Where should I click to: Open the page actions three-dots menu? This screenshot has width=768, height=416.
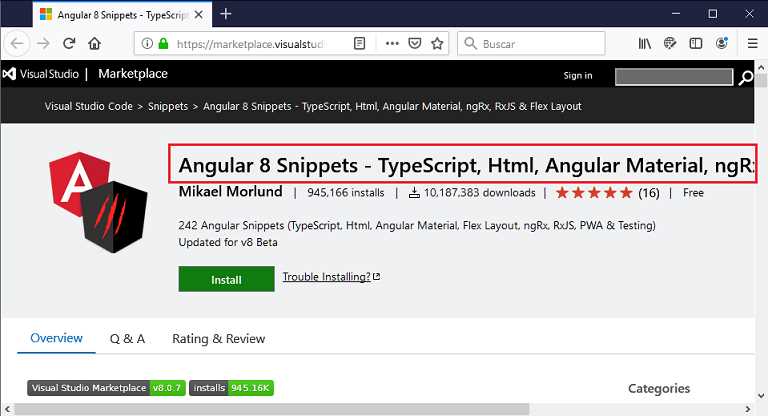click(392, 44)
